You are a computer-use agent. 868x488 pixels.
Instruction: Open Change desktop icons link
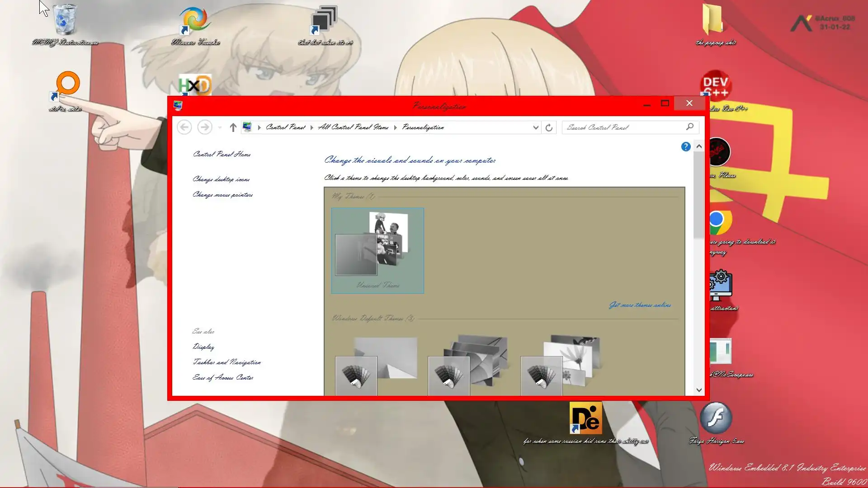221,179
